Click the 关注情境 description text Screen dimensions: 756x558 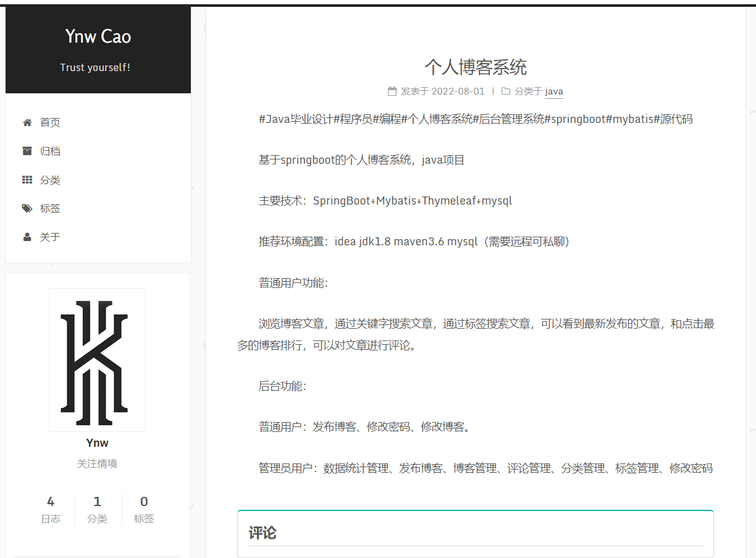click(97, 463)
